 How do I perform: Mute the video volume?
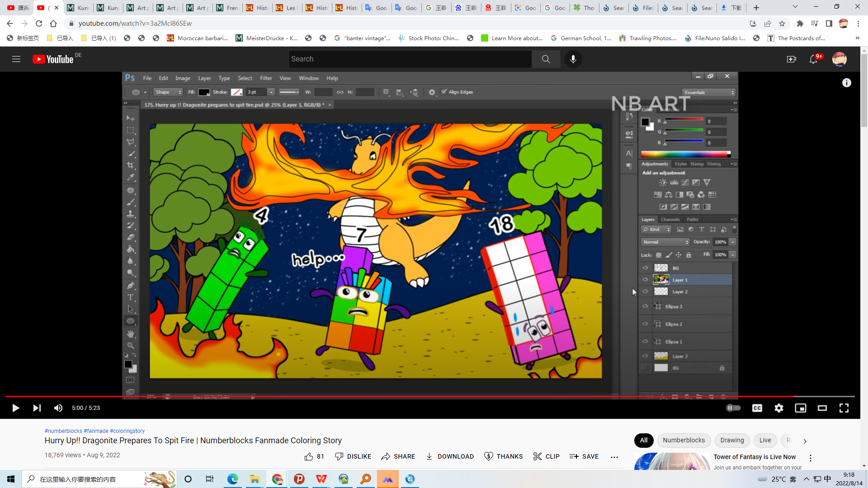coord(58,408)
